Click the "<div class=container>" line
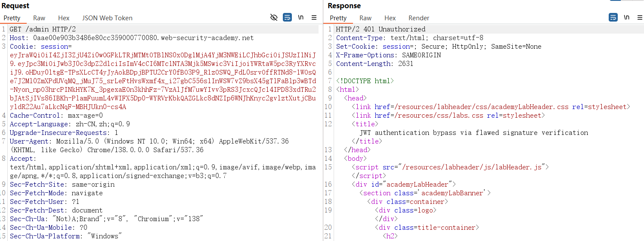 pyautogui.click(x=408, y=202)
